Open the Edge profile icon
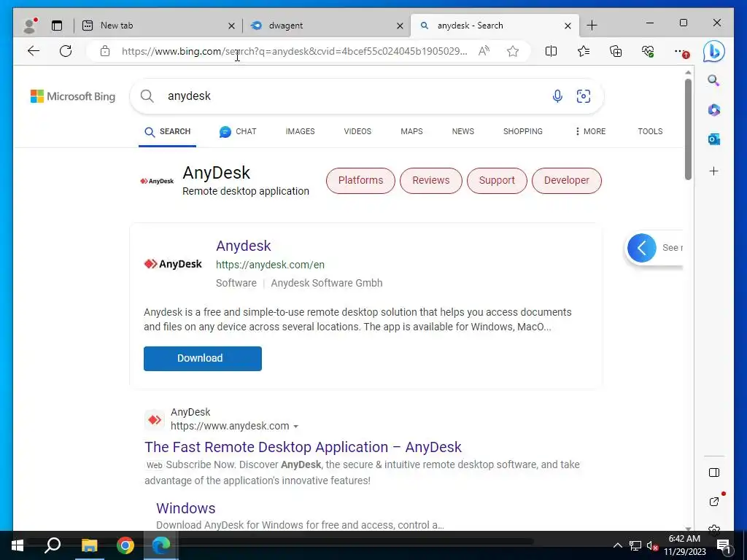This screenshot has height=560, width=747. tap(29, 26)
